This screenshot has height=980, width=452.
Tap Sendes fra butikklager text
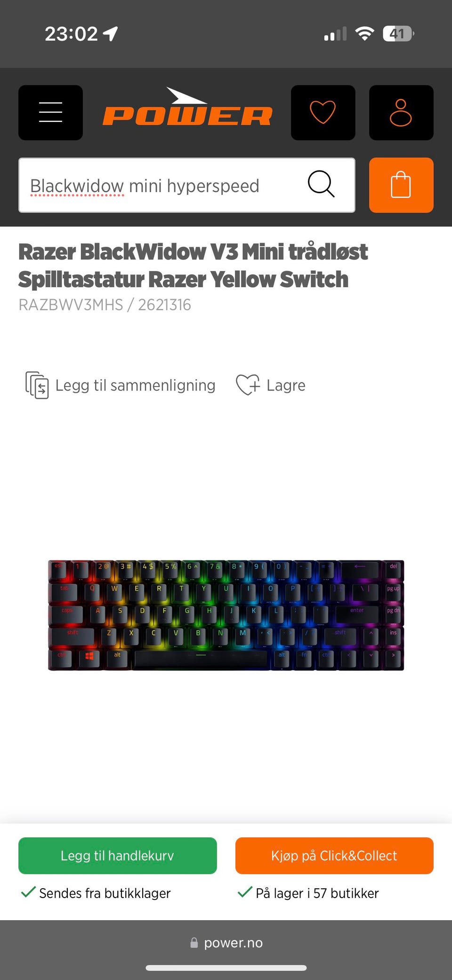(105, 893)
